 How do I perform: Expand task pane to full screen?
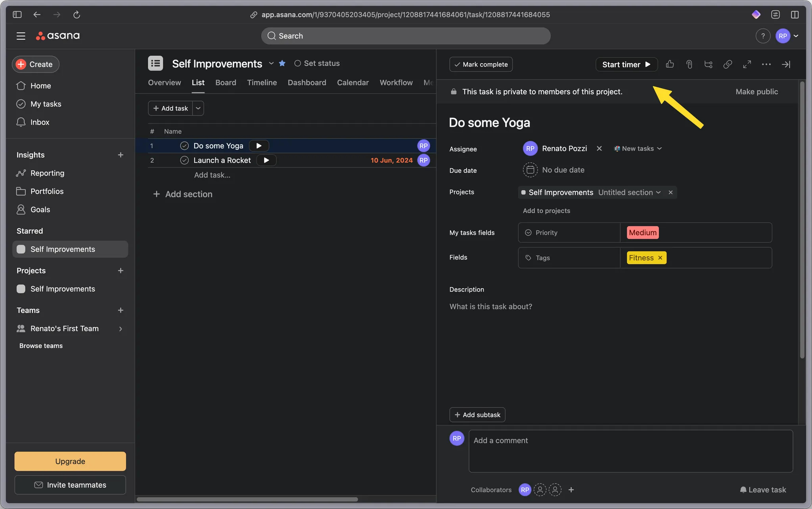coord(747,64)
